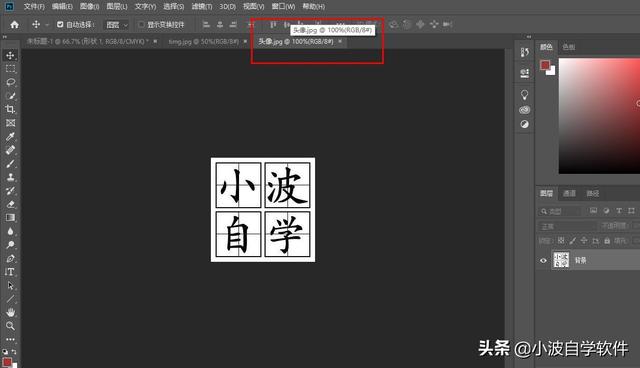Open the Creative Cloud Libraries panel icon
640x368 pixels.
[524, 110]
